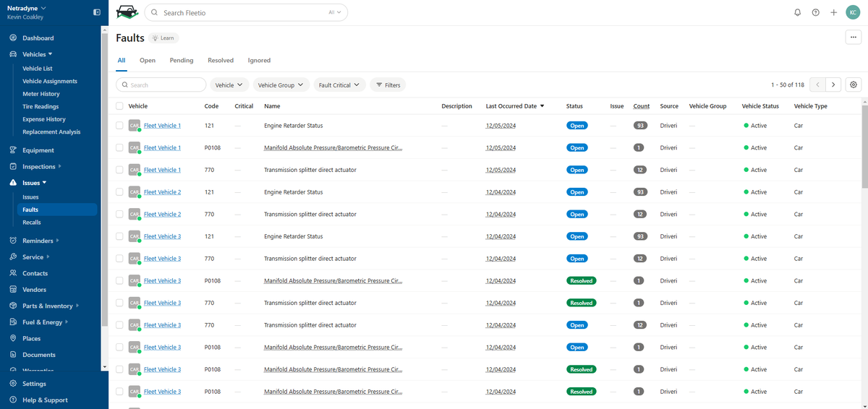Click the Learn lightbulb button

(163, 38)
